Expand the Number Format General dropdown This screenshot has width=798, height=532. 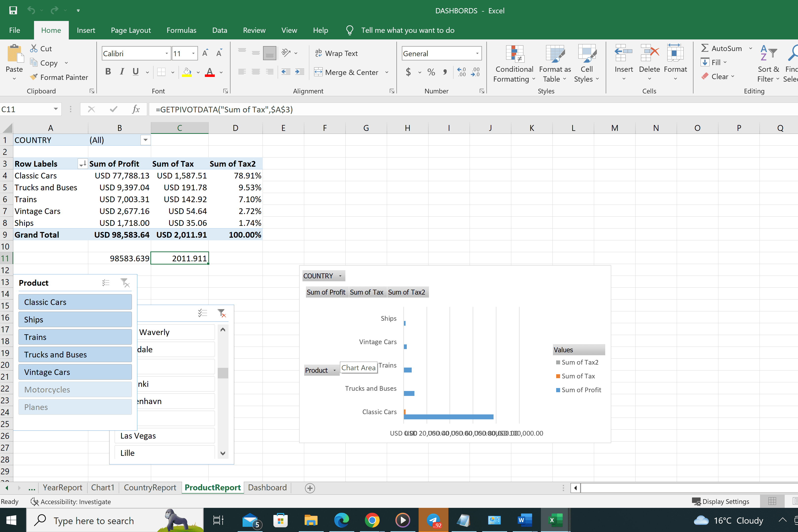477,53
